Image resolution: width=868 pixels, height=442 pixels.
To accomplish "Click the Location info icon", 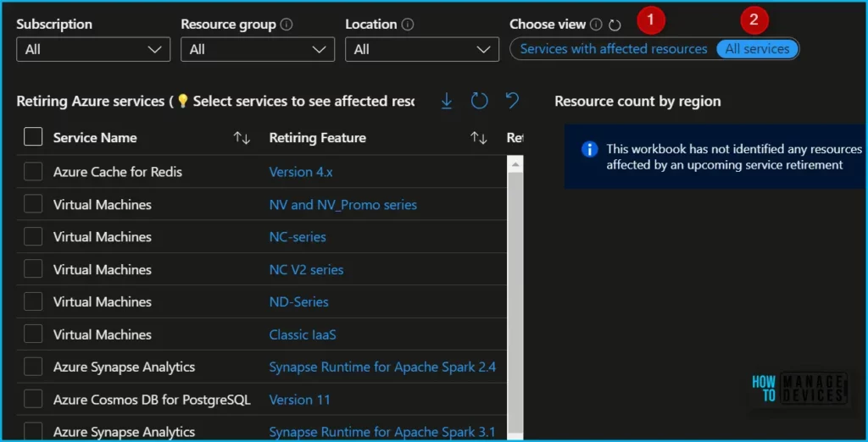I will click(408, 25).
